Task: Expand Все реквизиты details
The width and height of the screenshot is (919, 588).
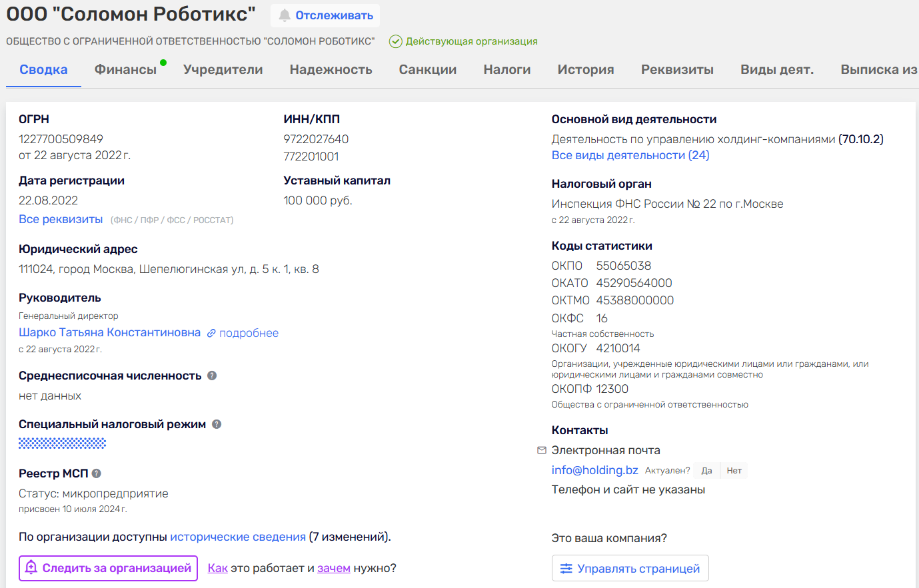Action: click(61, 219)
